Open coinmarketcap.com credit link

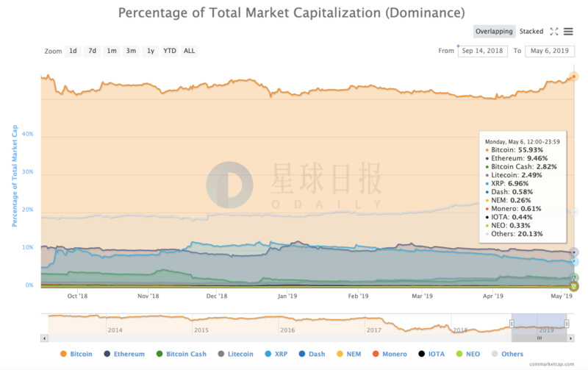tap(551, 364)
